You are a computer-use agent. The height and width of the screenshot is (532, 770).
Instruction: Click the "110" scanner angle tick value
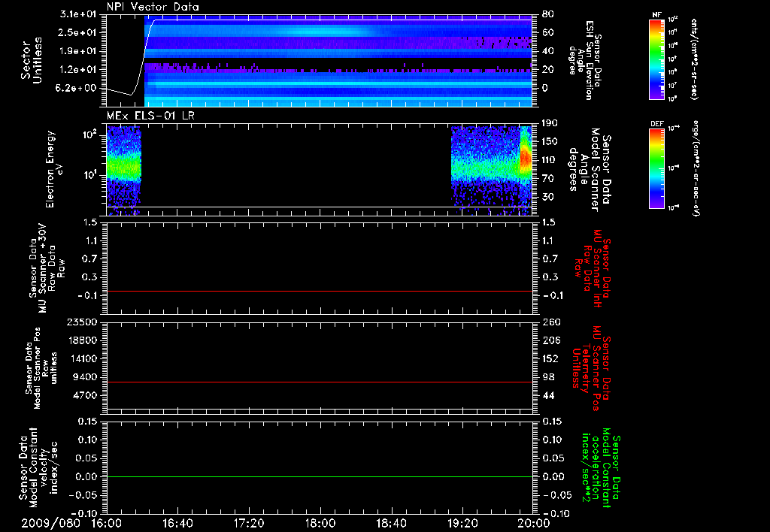pyautogui.click(x=550, y=160)
